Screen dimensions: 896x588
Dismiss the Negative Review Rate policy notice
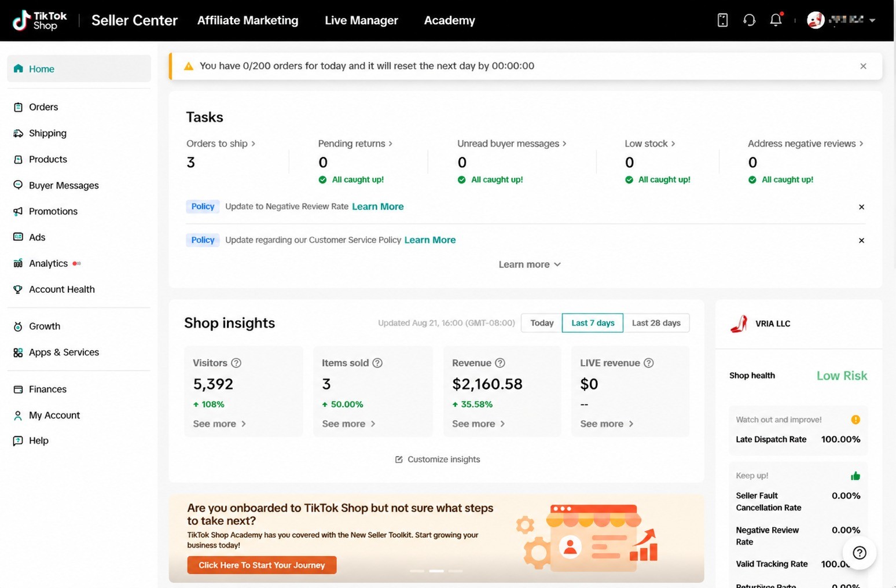861,207
